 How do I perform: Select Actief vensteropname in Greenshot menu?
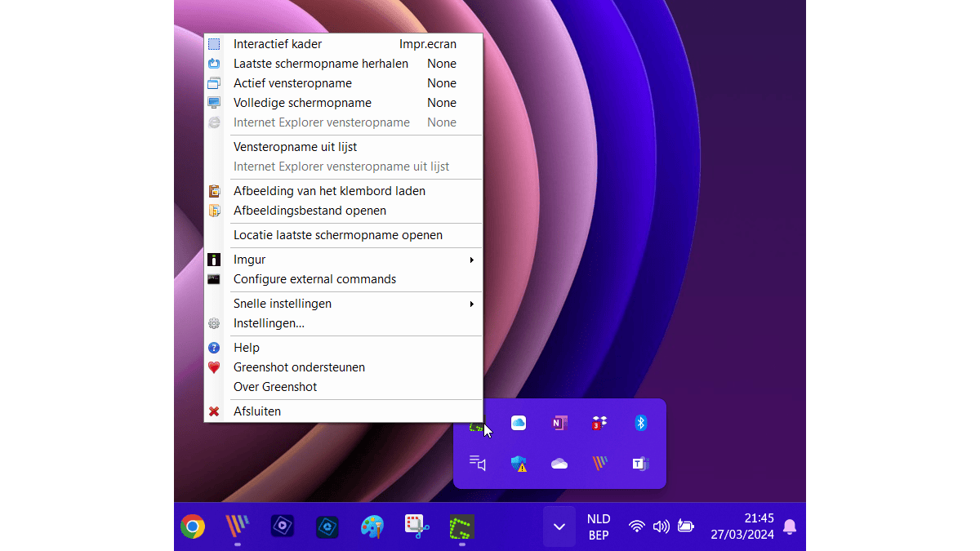(x=343, y=83)
